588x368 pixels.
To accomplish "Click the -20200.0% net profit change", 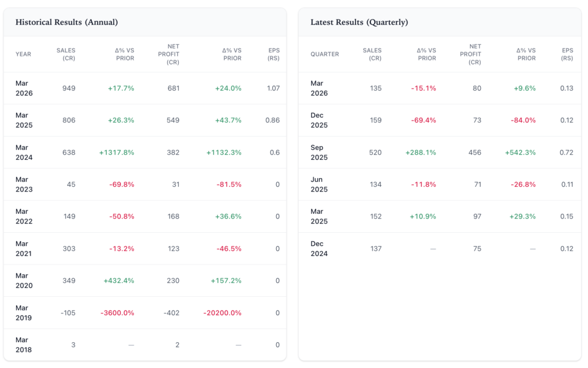I will [x=222, y=313].
